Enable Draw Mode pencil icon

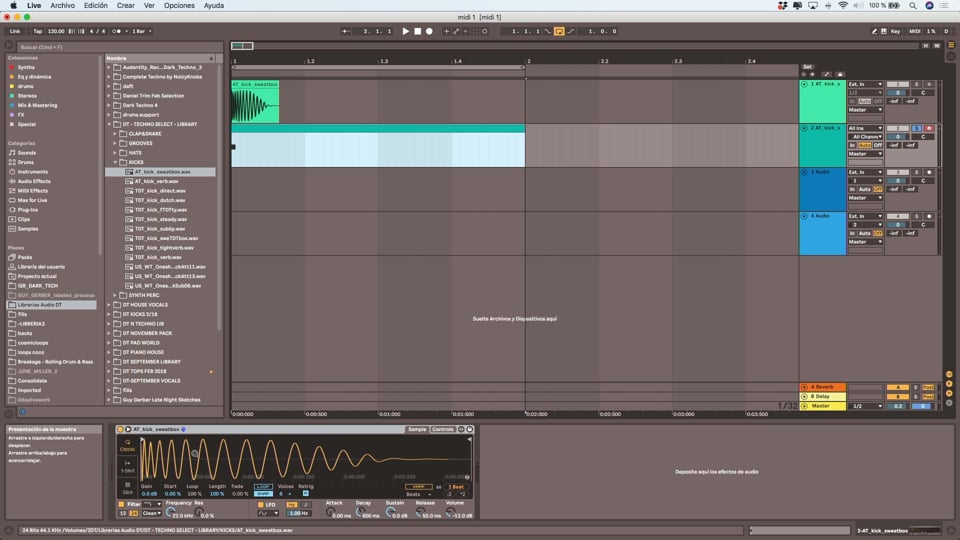tap(874, 31)
